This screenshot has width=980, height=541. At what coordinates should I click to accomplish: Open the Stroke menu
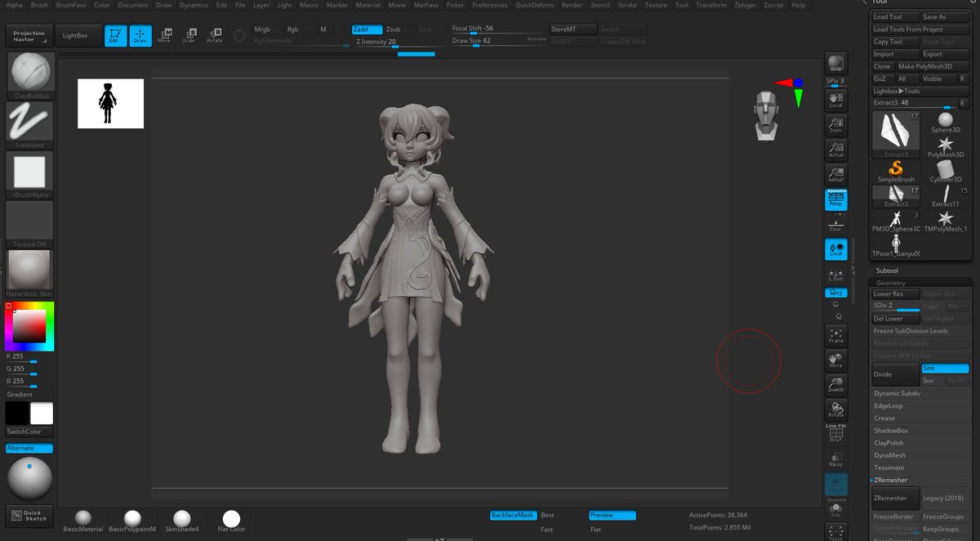point(627,5)
